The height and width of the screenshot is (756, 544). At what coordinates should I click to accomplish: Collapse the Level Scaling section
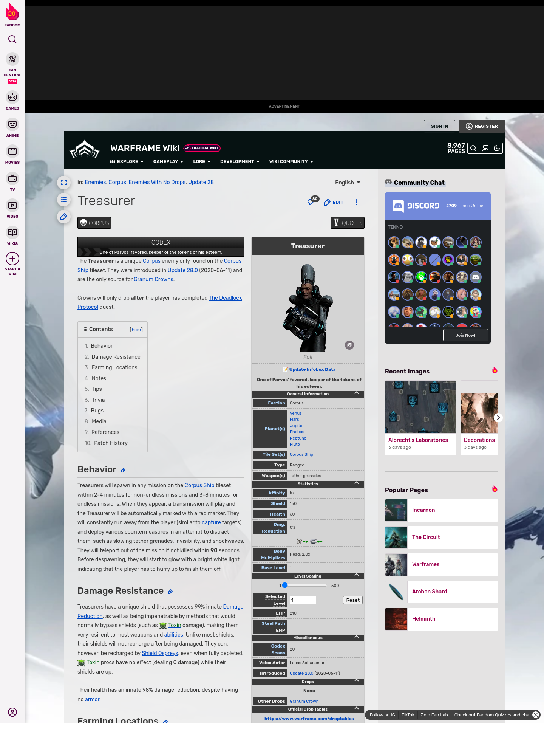(357, 575)
